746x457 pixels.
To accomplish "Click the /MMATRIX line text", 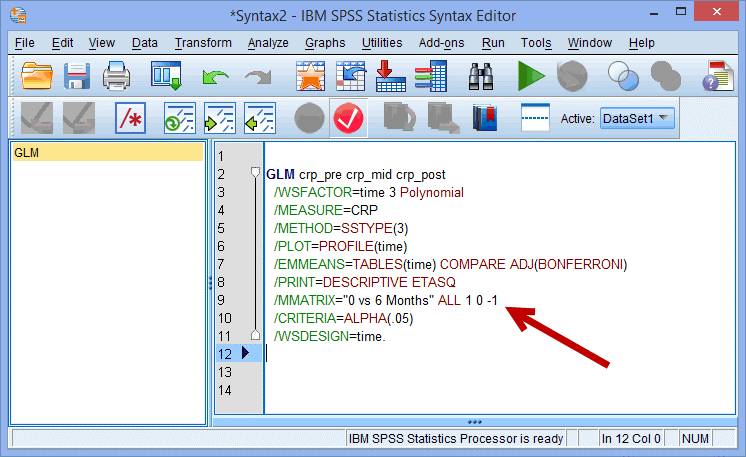I will coord(385,301).
